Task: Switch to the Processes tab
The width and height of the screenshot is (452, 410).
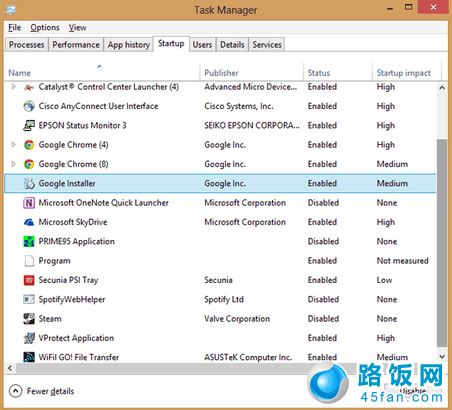Action: click(x=27, y=45)
